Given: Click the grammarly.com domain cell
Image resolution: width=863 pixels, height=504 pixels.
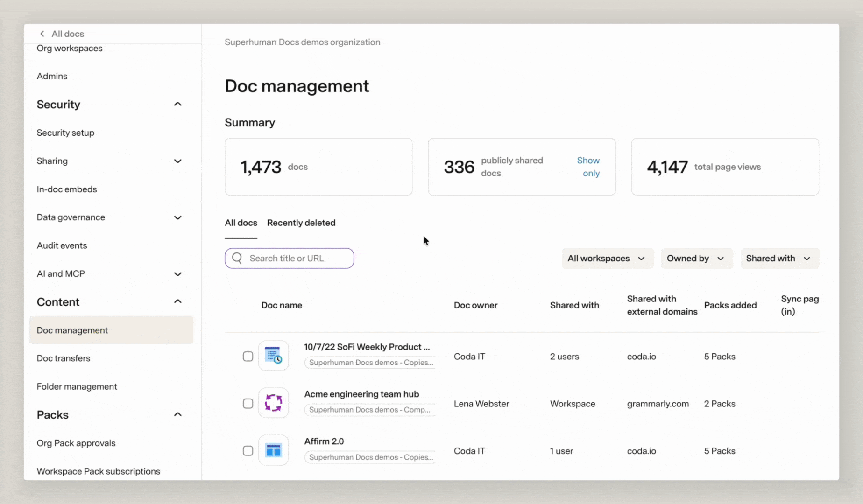Looking at the screenshot, I should [x=658, y=404].
